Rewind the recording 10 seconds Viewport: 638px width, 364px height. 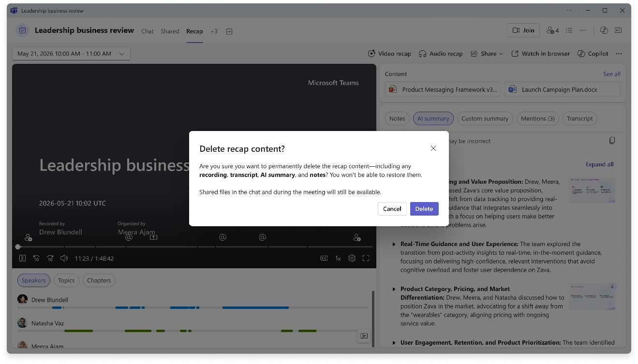pos(36,259)
